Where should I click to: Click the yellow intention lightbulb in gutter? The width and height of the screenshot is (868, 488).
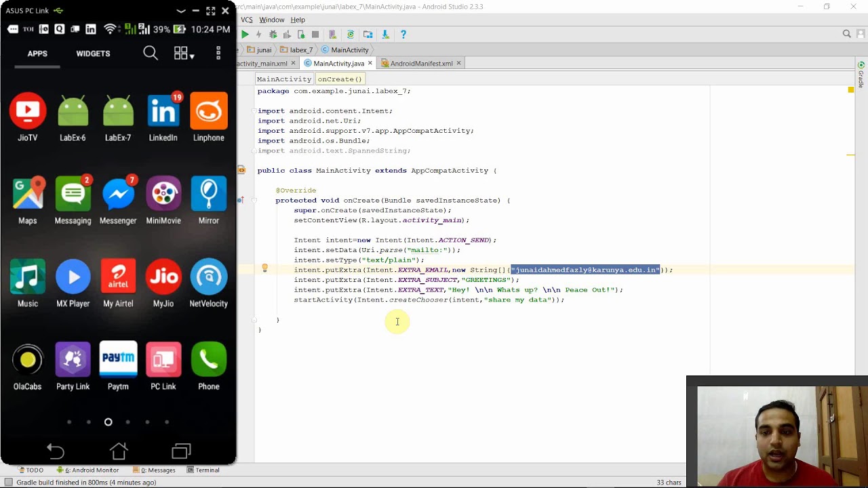(x=264, y=268)
